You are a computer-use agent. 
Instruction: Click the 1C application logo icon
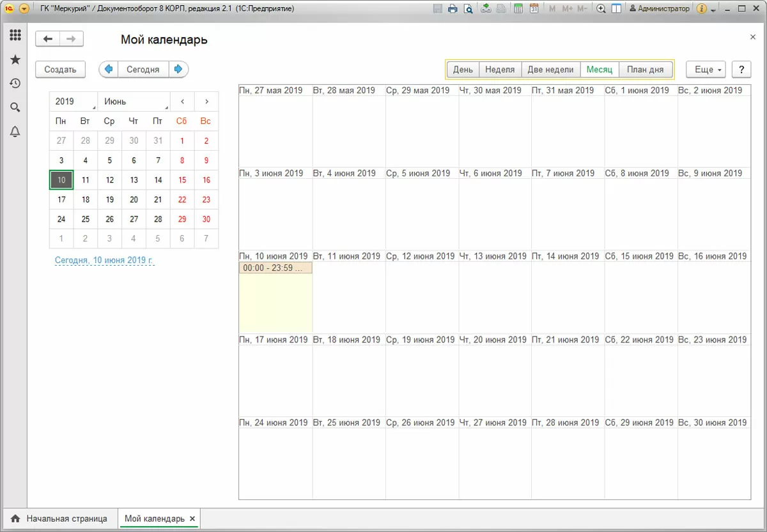click(x=10, y=9)
